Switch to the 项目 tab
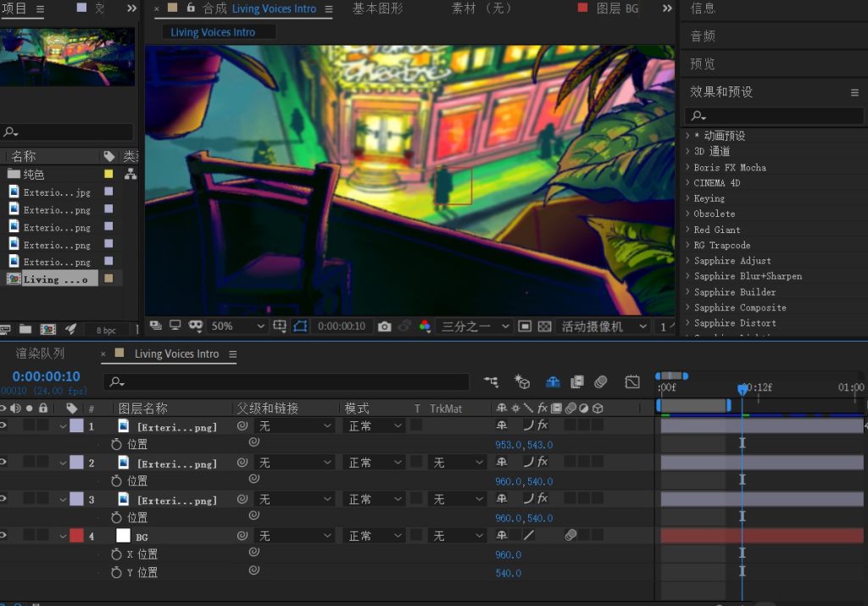This screenshot has height=606, width=868. click(14, 8)
